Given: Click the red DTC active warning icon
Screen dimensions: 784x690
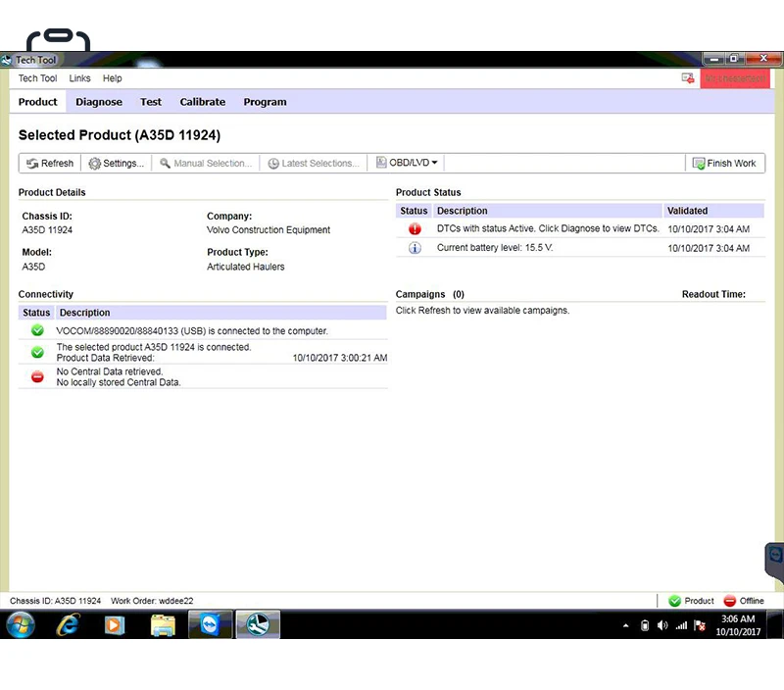Looking at the screenshot, I should (x=415, y=229).
